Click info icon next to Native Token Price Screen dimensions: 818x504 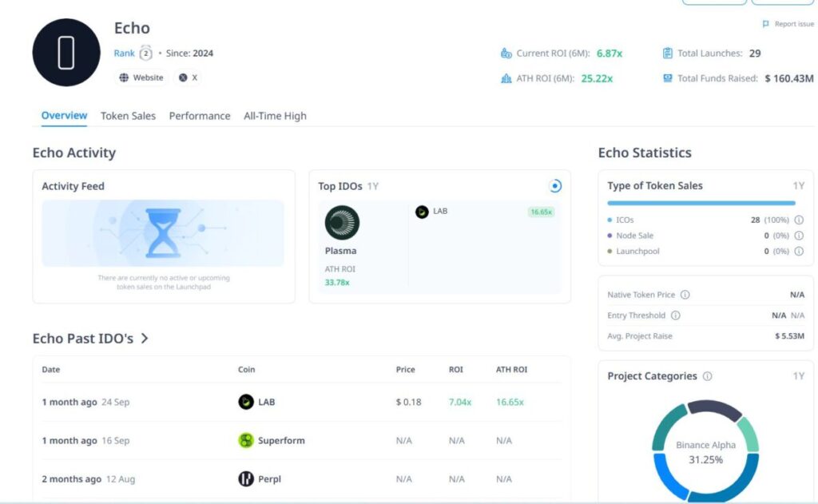coord(685,295)
